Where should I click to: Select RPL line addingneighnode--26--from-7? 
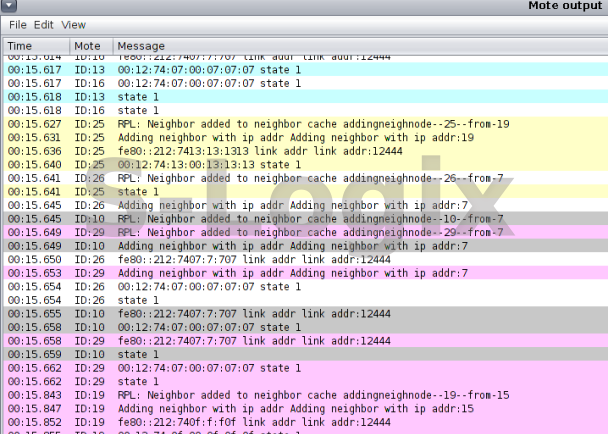pyautogui.click(x=306, y=178)
